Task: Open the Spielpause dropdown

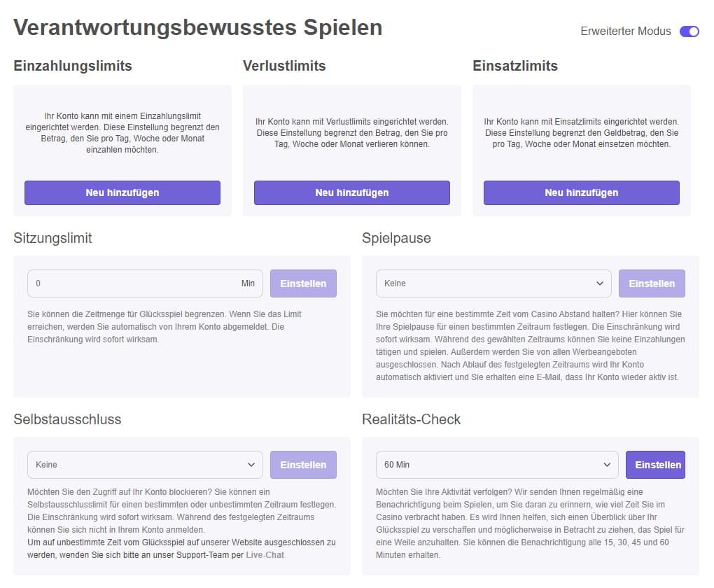Action: click(x=493, y=283)
